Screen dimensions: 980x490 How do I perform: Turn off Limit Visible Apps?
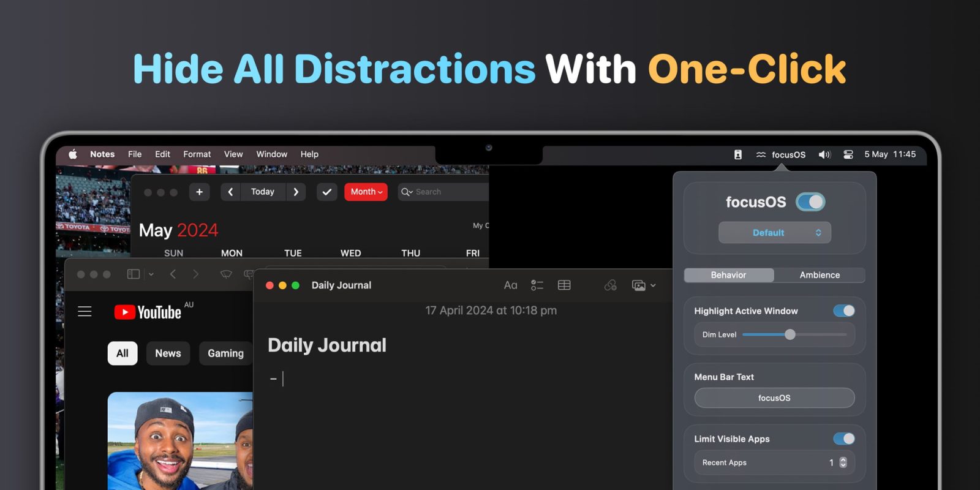point(843,439)
